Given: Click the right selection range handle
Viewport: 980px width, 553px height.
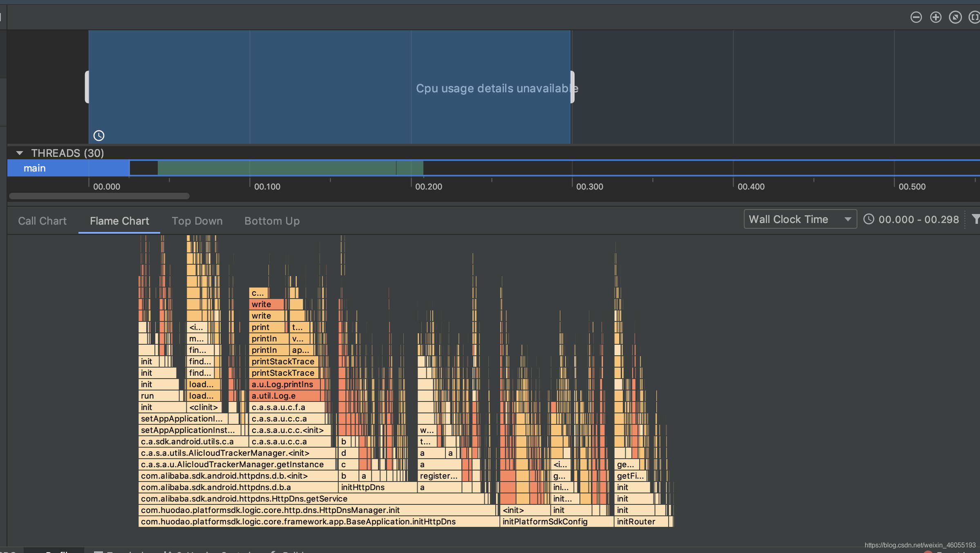Looking at the screenshot, I should click(573, 87).
